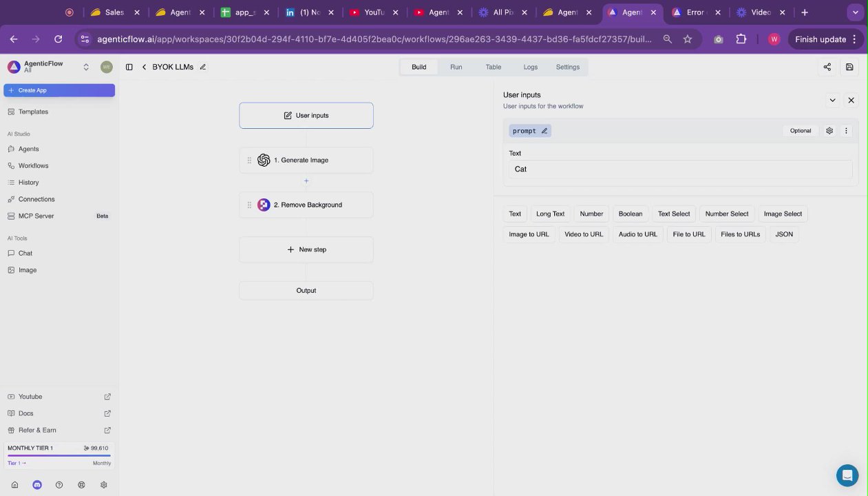Open prompt input settings gear
The width and height of the screenshot is (868, 496).
tap(829, 131)
